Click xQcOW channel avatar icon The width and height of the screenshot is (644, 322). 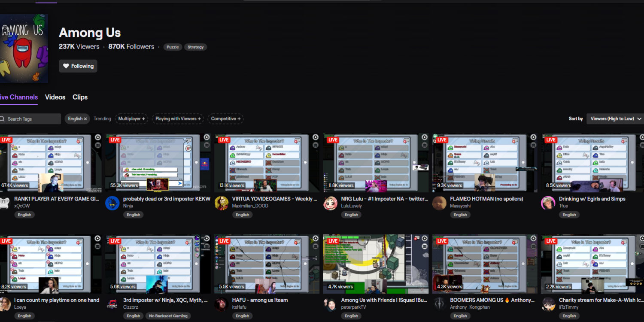(4, 203)
